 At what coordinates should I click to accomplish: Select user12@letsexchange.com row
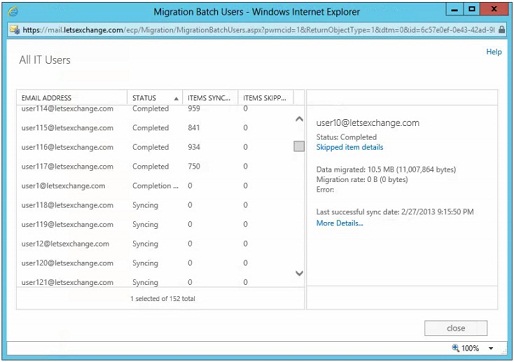tap(155, 244)
